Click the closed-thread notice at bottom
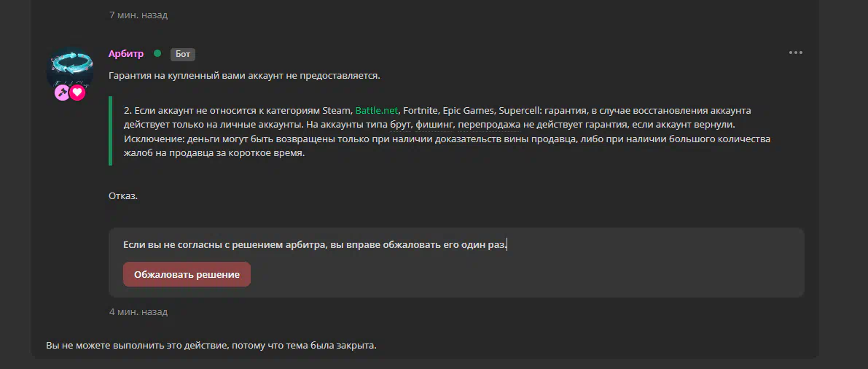This screenshot has height=369, width=868. (211, 346)
